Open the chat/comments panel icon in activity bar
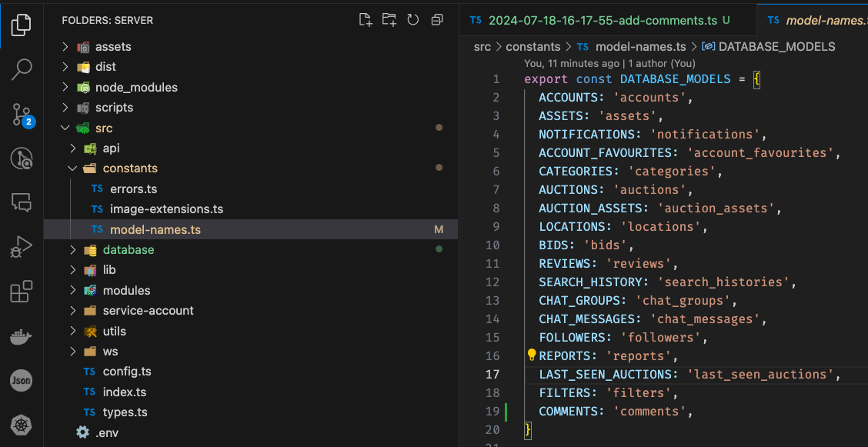Image resolution: width=868 pixels, height=447 pixels. click(x=21, y=202)
